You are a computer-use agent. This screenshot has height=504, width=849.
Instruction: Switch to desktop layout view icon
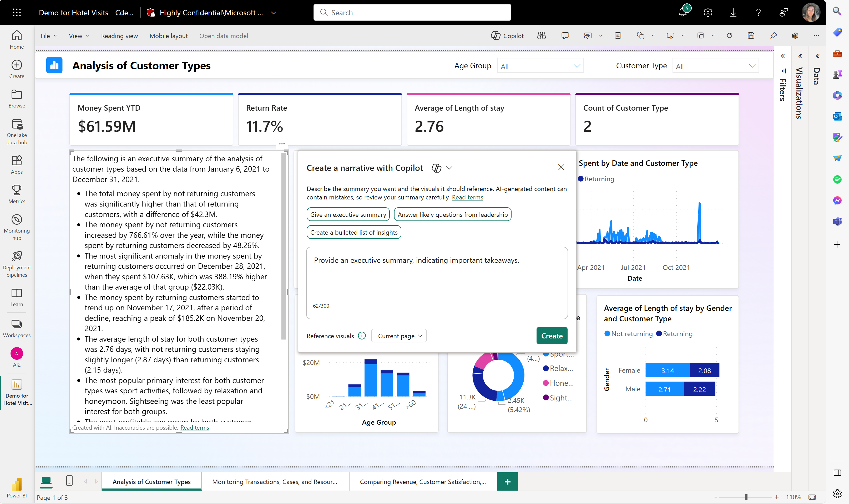[x=46, y=481]
